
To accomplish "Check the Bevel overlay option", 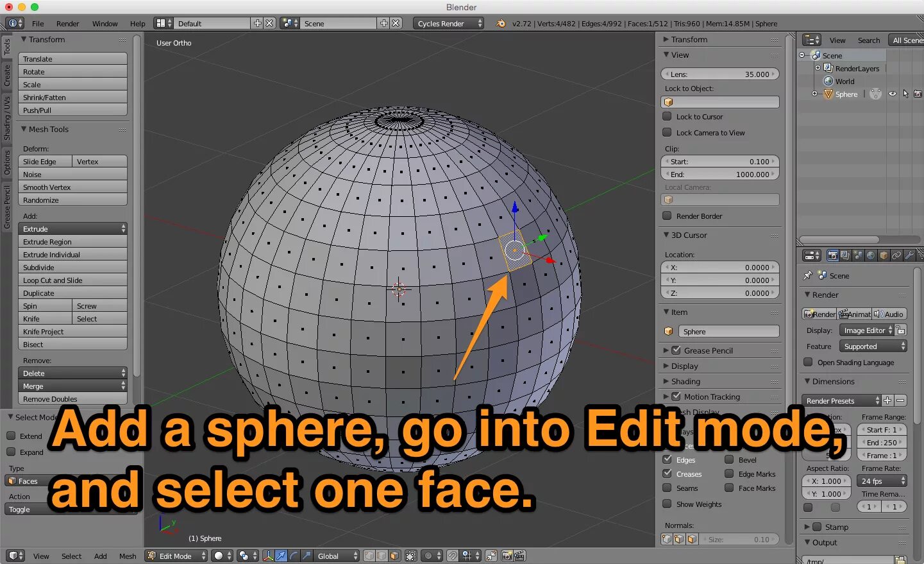I will [729, 459].
